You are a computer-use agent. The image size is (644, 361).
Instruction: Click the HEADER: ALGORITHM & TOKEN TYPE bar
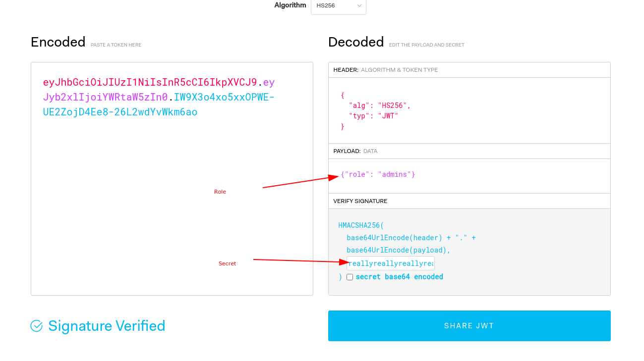point(386,70)
